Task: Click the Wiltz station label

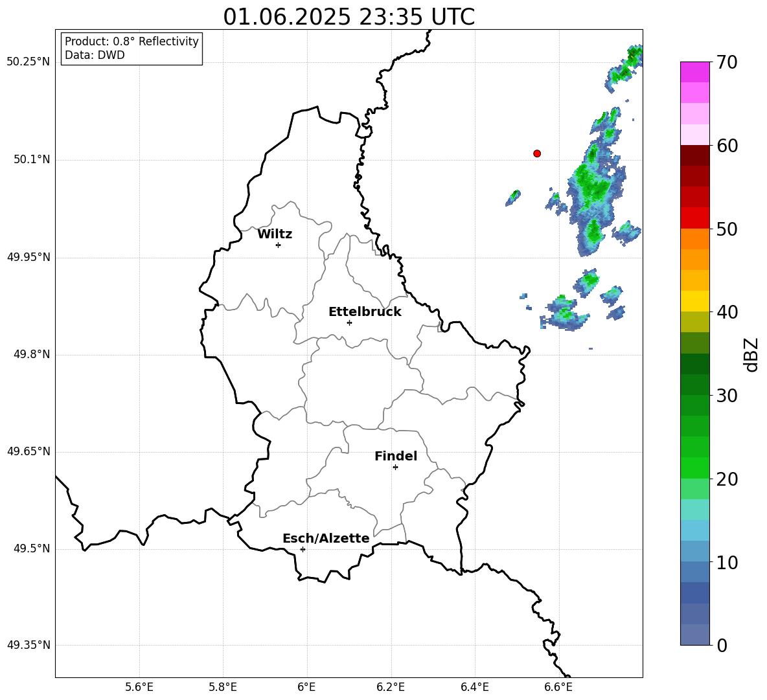Action: 275,234
